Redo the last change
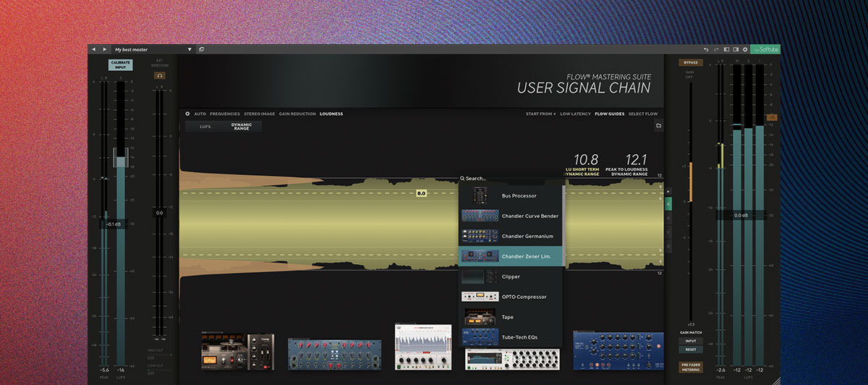Viewport: 868px width, 385px height. pyautogui.click(x=716, y=49)
